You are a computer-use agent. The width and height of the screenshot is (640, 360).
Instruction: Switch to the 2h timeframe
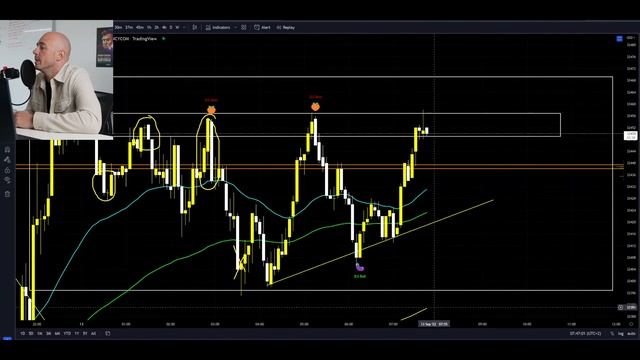tap(157, 27)
